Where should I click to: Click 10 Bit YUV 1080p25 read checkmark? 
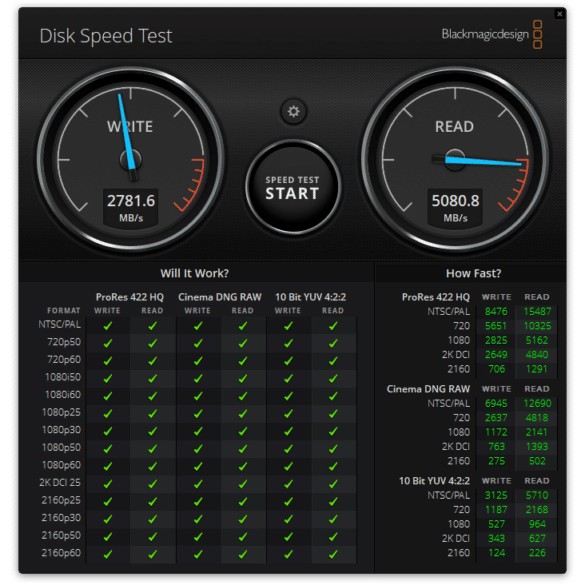(x=333, y=413)
